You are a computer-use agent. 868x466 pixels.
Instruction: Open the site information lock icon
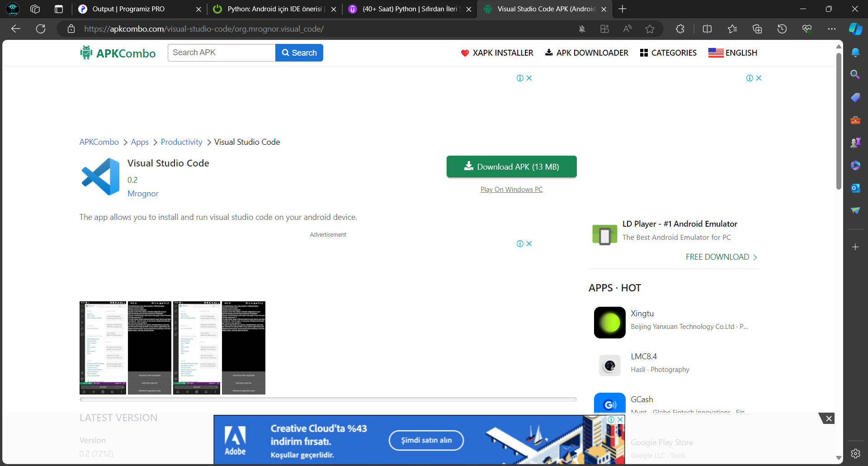[x=71, y=29]
